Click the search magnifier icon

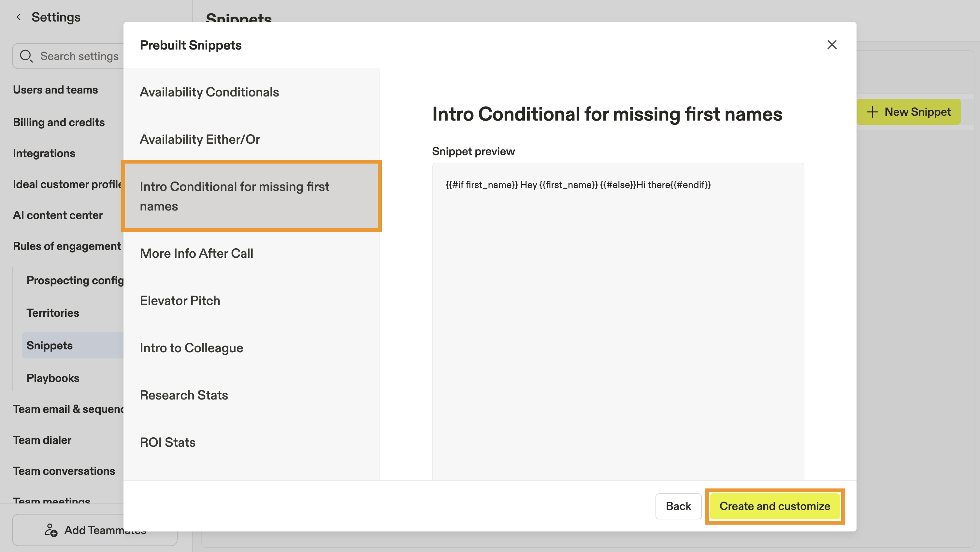[x=26, y=56]
